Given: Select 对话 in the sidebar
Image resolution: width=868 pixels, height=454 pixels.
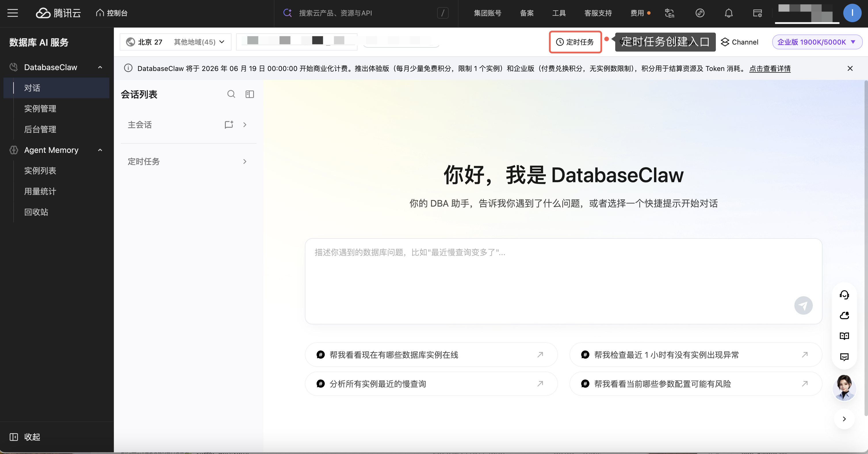Looking at the screenshot, I should (56, 88).
